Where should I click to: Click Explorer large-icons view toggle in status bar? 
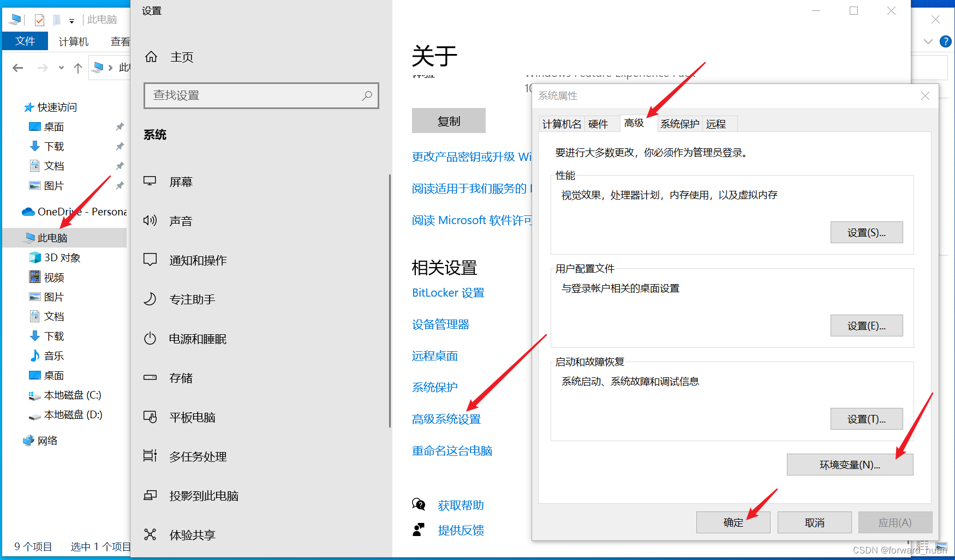(x=941, y=546)
